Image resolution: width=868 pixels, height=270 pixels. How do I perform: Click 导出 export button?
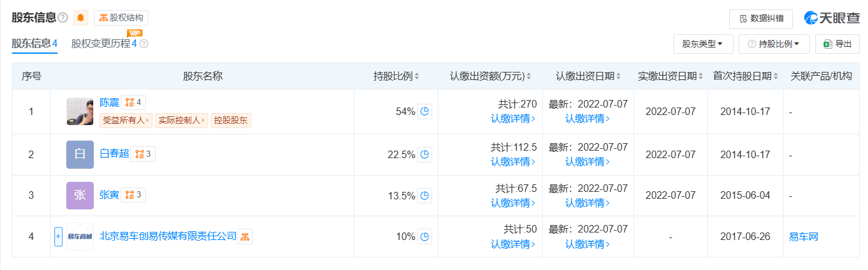pos(837,44)
